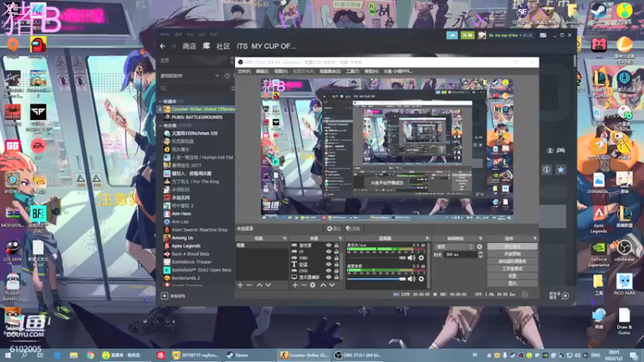Screen dimensions: 644x362
Task: Add a source with the plus icon in OBS Sources
Action: (295, 285)
